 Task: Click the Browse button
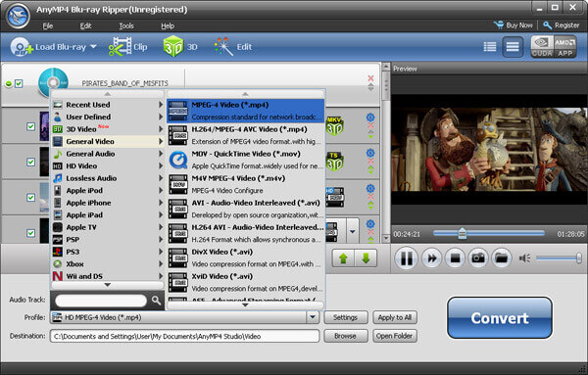tap(345, 336)
